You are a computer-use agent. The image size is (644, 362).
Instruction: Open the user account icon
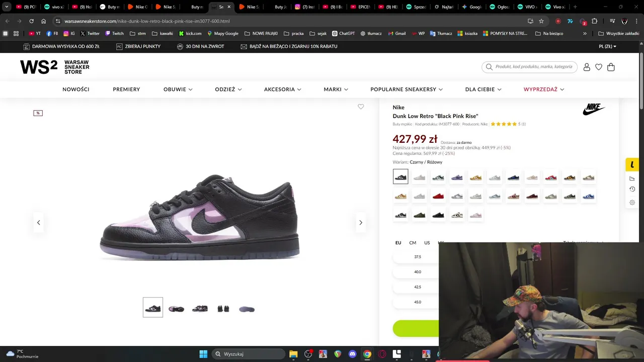click(587, 67)
